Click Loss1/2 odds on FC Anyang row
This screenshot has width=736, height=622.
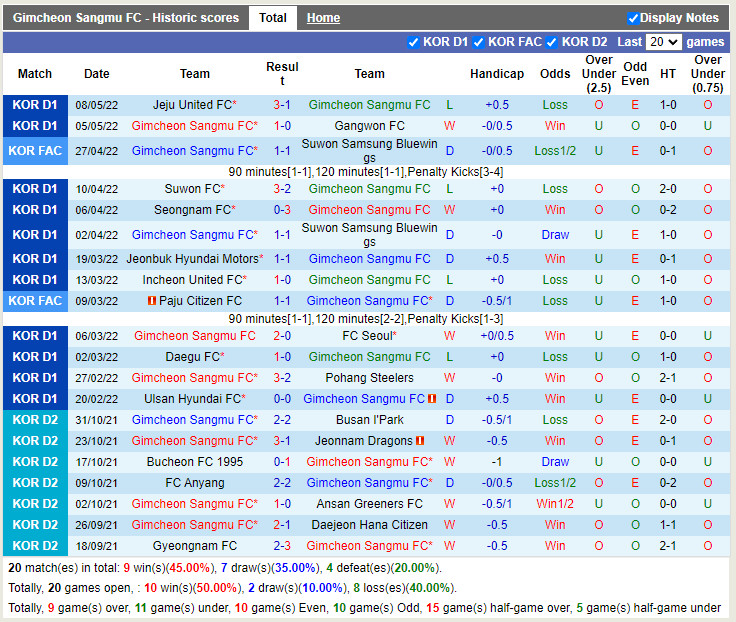[x=555, y=483]
